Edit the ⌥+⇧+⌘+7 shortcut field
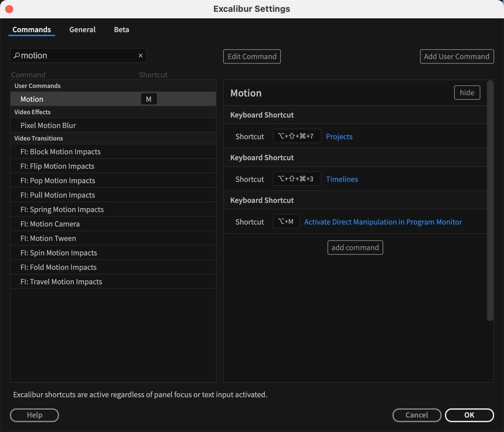The height and width of the screenshot is (432, 504). 297,136
